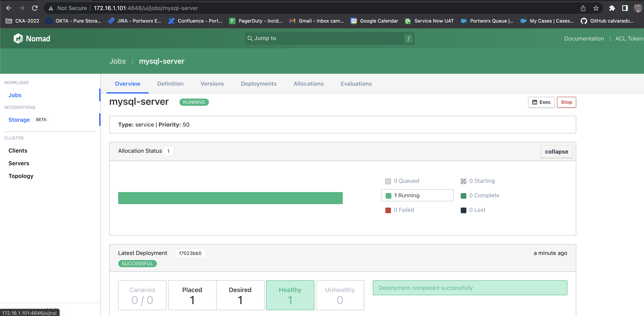644x316 pixels.
Task: Open Servers in the sidebar
Action: pos(19,163)
